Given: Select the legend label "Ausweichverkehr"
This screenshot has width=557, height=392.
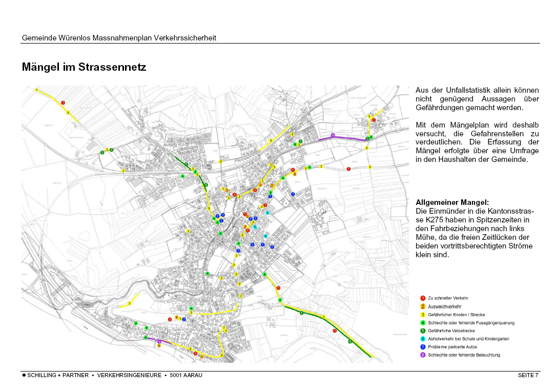Looking at the screenshot, I should tap(444, 306).
